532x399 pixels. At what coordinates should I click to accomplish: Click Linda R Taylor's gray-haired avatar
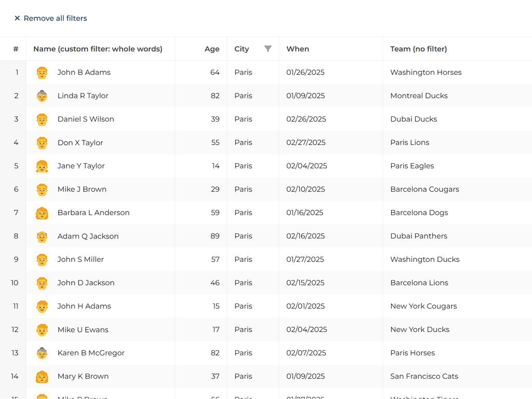(42, 96)
